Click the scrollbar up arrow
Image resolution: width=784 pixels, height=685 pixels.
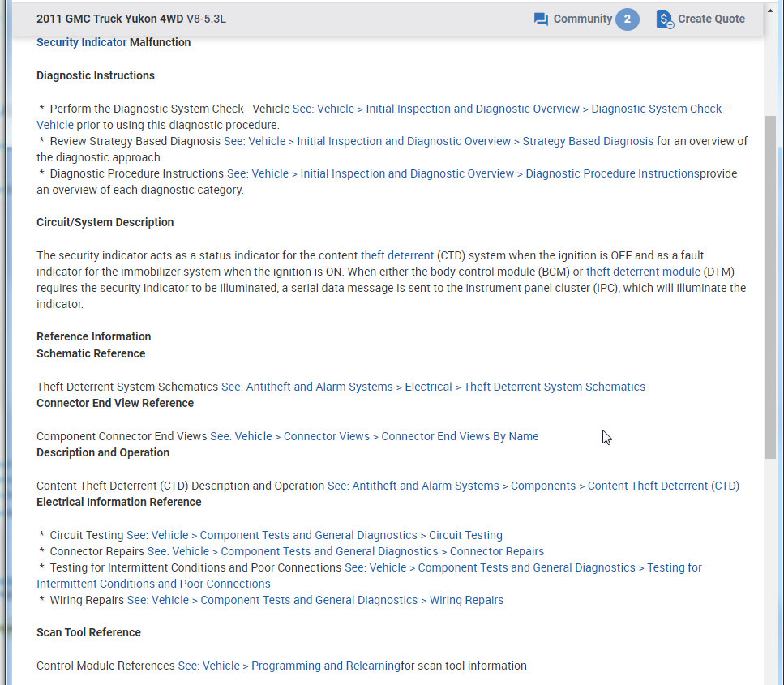(770, 11)
